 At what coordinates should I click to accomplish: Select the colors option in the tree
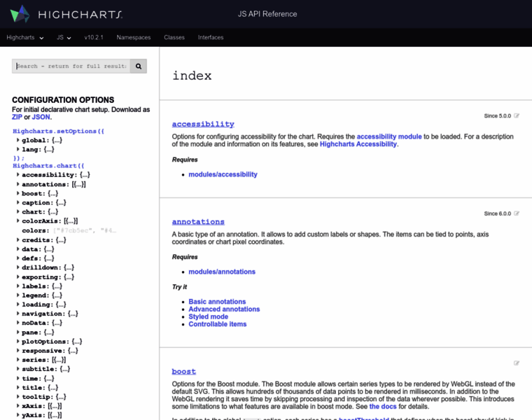point(35,230)
